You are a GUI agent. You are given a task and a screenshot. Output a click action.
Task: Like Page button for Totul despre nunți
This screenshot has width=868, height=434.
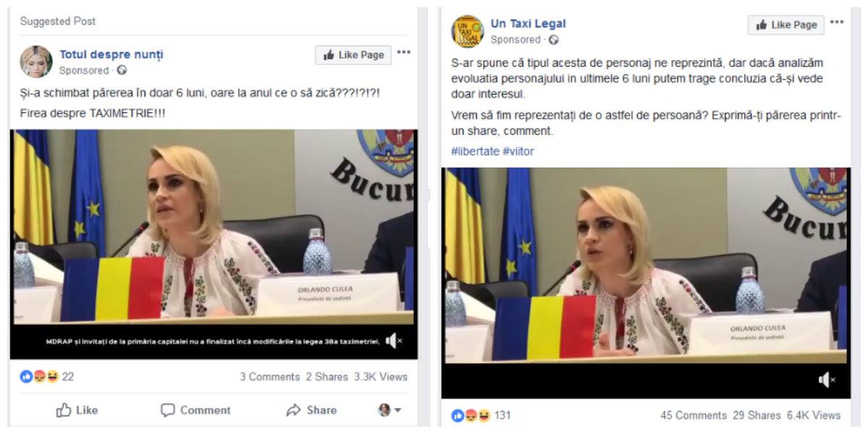[353, 55]
